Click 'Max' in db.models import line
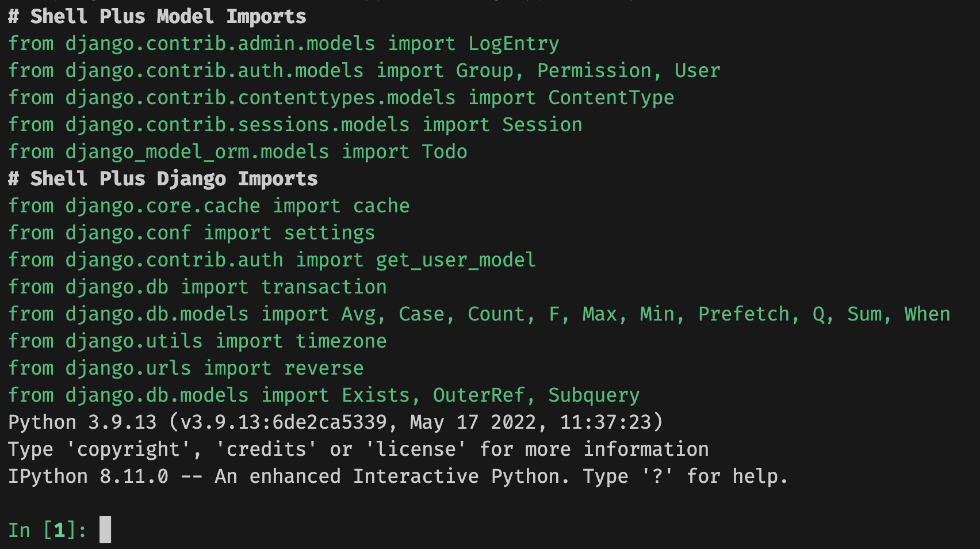Screen dimensions: 980x549 pyautogui.click(x=600, y=314)
